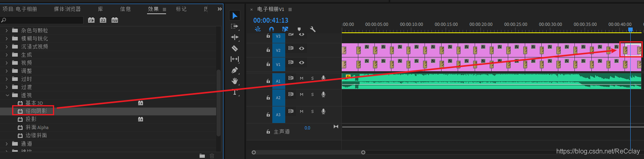The height and width of the screenshot is (159, 644).
Task: Select the Track Select Forward tool
Action: pos(235,26)
